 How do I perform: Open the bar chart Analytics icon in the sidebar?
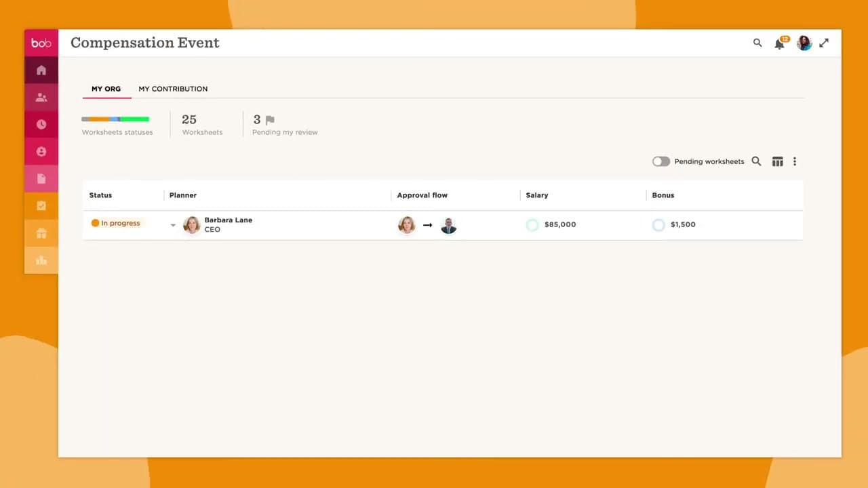[x=41, y=260]
